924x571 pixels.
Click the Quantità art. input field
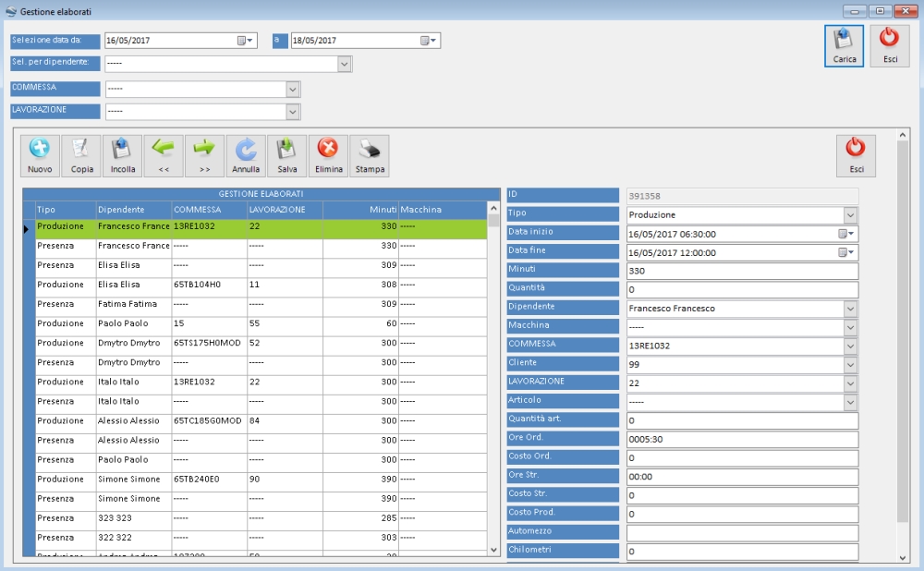tap(742, 420)
